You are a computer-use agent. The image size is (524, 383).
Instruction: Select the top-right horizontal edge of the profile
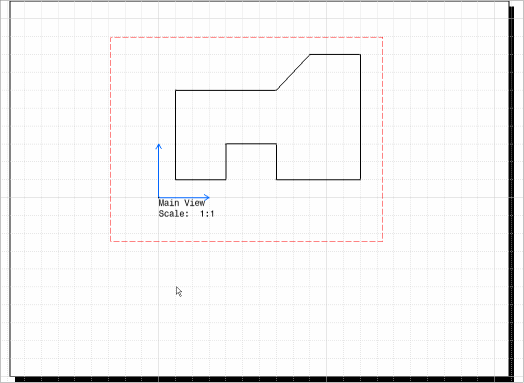coord(335,54)
